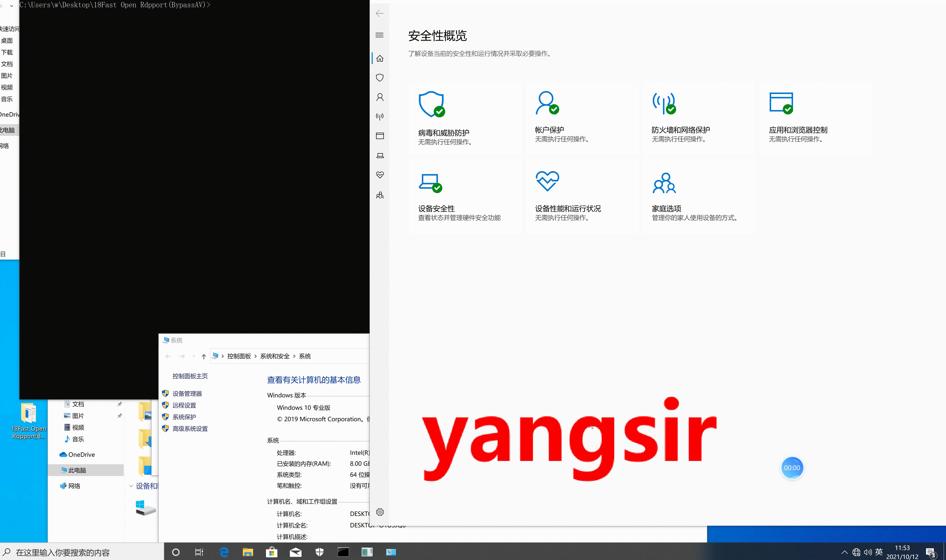Open virus and threat protection sidebar shield icon
Screen dimensions: 946x560
[380, 77]
